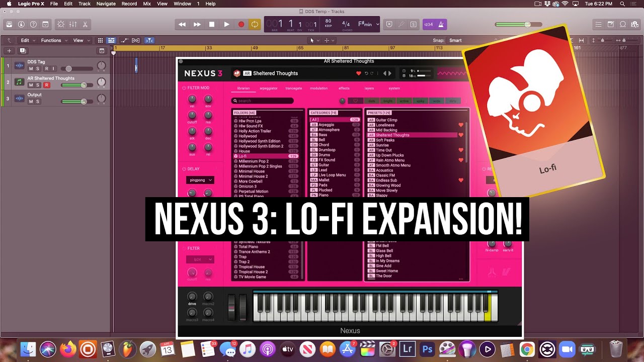
Task: Toggle the Filter Mod power button
Action: [184, 88]
